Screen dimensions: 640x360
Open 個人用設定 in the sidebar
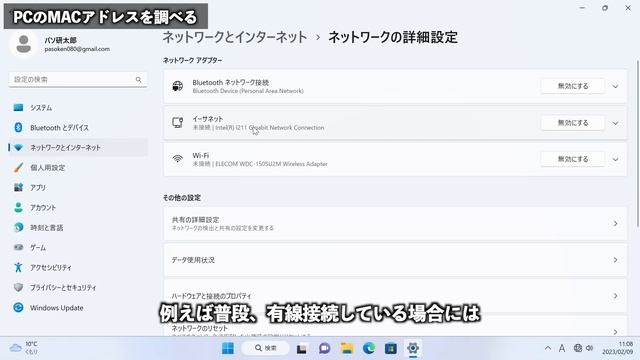click(x=78, y=168)
